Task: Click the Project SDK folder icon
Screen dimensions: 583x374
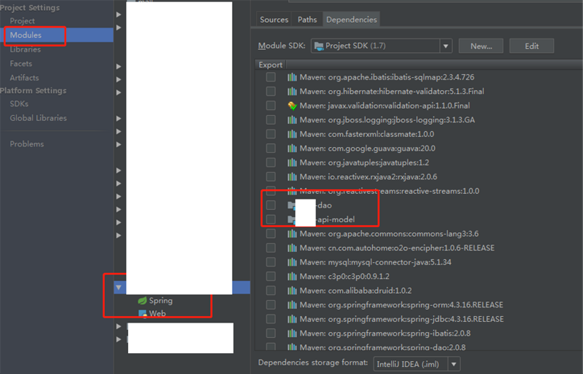Action: pos(319,46)
